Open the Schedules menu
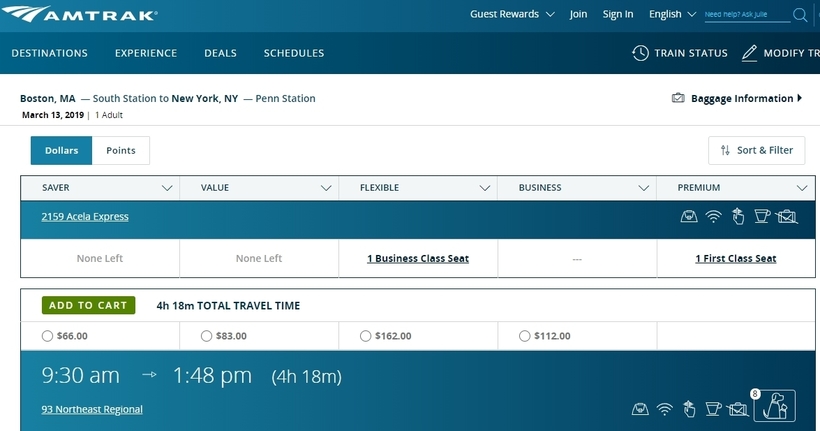 point(294,53)
